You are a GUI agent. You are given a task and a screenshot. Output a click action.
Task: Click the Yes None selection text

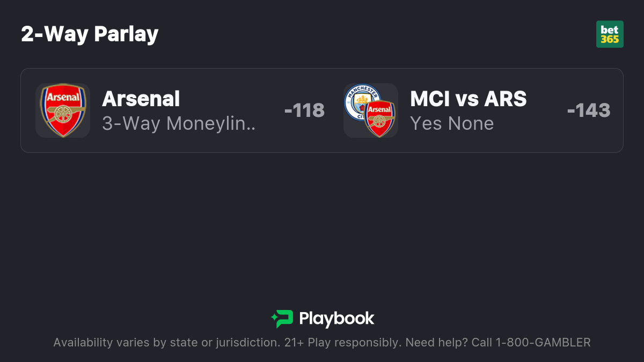coord(452,123)
